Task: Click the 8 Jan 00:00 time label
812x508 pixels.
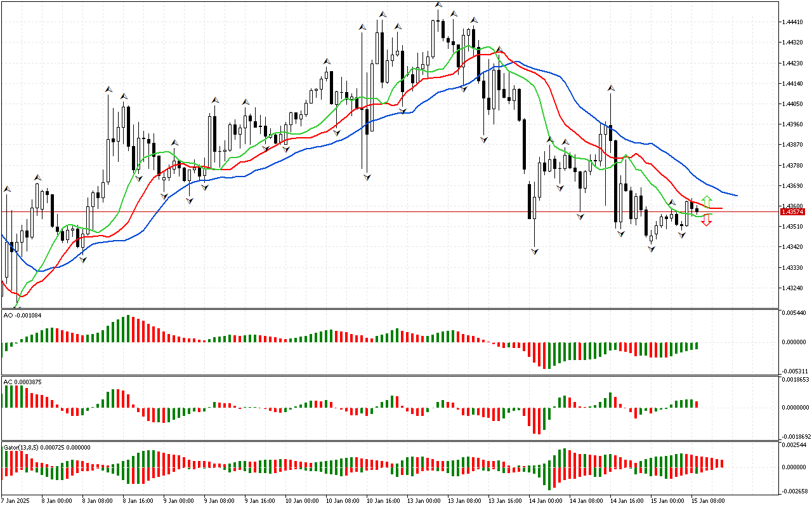Action: point(56,500)
